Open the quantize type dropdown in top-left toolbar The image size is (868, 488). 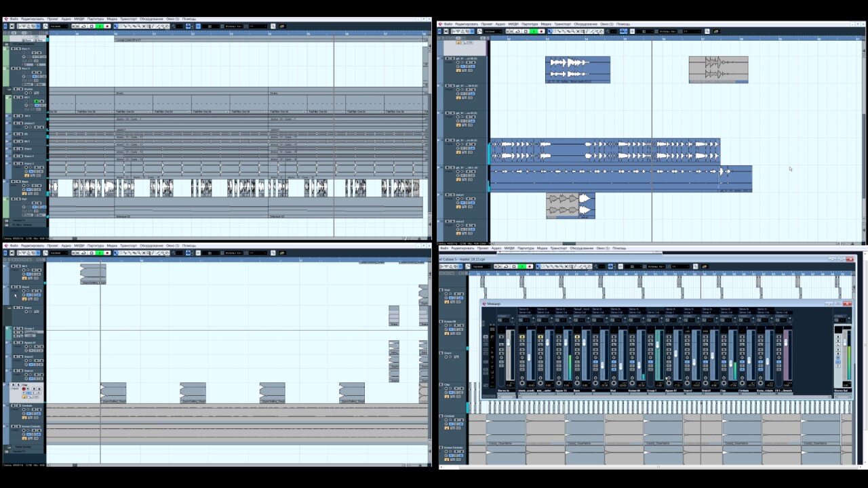(x=233, y=26)
